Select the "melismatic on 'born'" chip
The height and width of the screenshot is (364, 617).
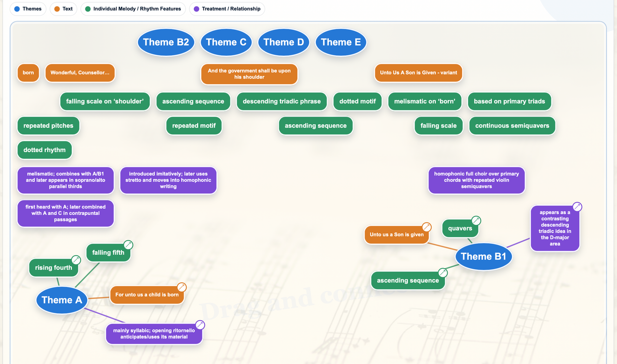tap(425, 102)
